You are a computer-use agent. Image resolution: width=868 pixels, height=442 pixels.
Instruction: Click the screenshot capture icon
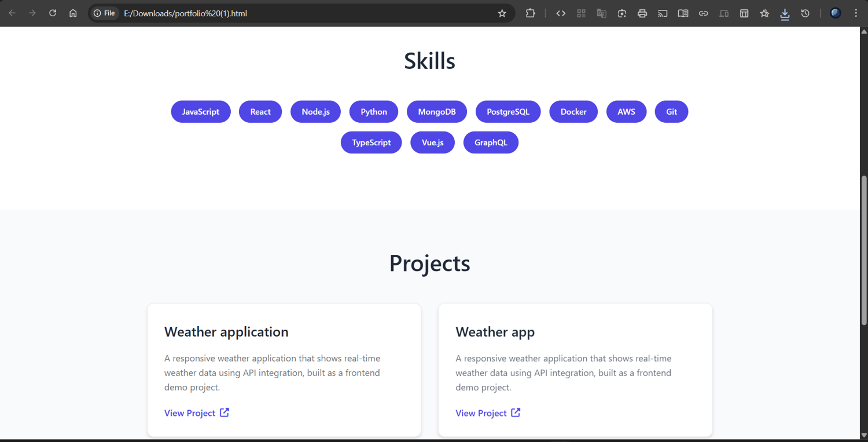coord(622,13)
